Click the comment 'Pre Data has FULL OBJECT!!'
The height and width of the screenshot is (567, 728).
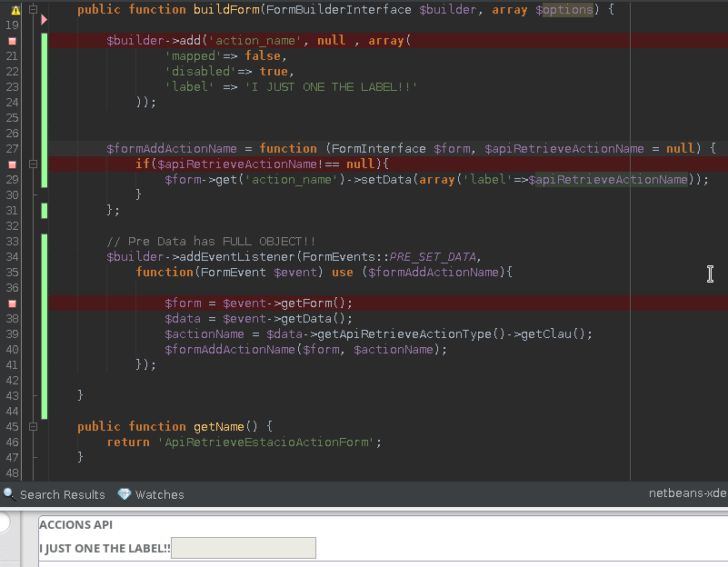(211, 242)
